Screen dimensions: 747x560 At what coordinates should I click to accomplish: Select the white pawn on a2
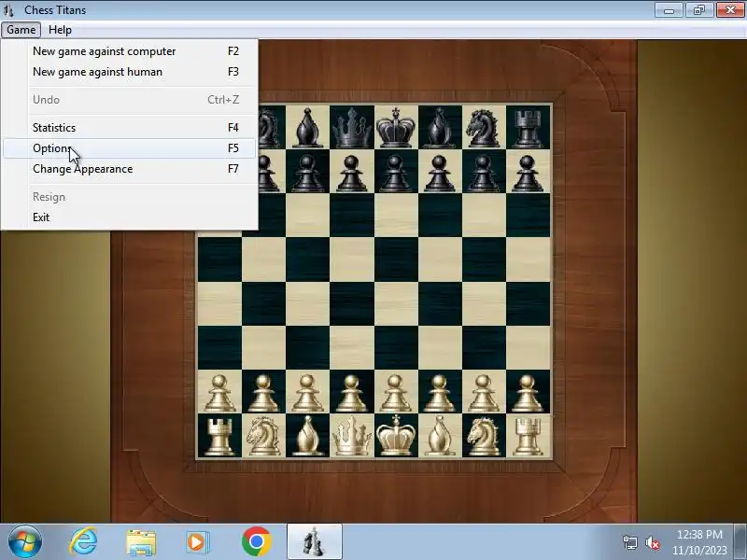click(219, 393)
